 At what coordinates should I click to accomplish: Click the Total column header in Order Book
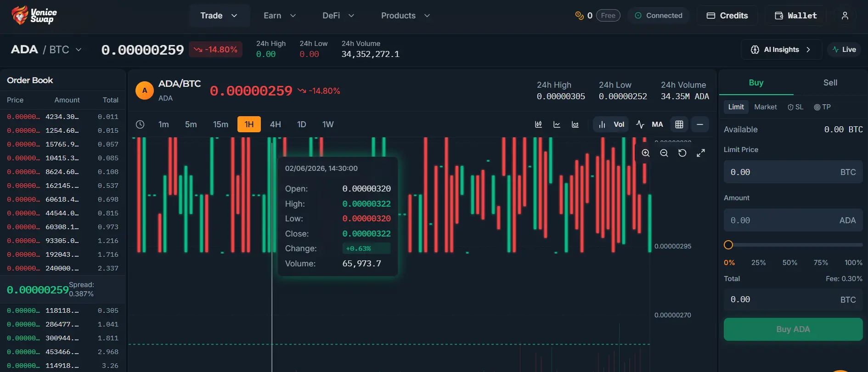point(111,100)
